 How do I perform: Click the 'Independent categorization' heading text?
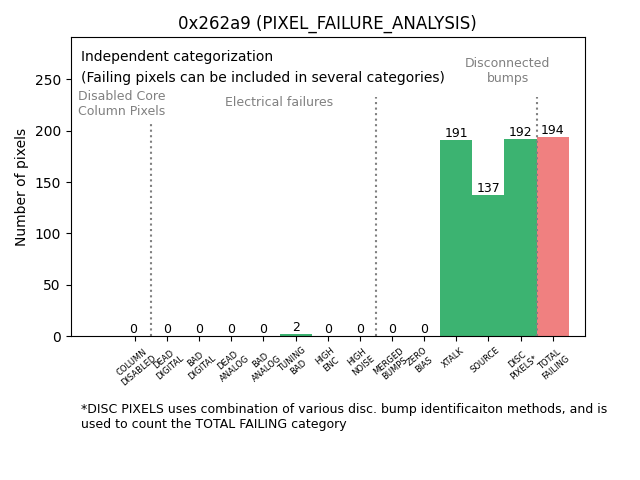point(177,57)
